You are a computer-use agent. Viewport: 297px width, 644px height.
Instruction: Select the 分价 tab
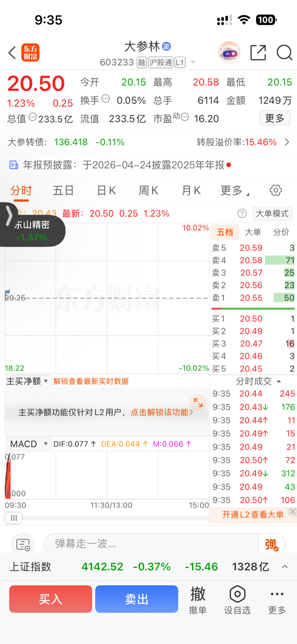pos(281,232)
